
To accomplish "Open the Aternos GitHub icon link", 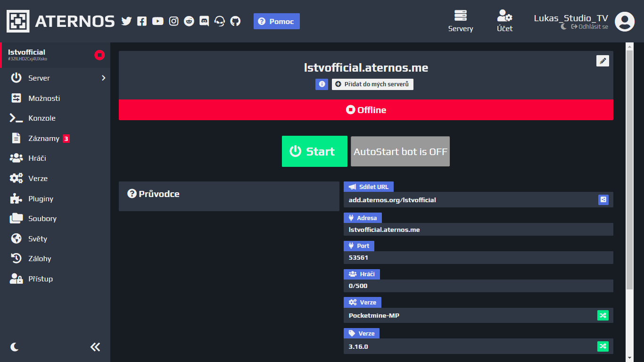I will pyautogui.click(x=235, y=21).
